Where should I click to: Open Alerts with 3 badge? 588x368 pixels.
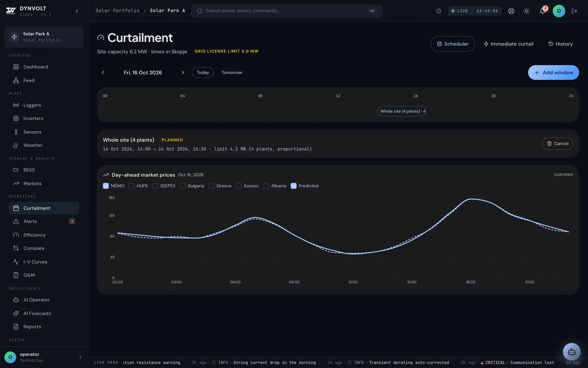44,221
